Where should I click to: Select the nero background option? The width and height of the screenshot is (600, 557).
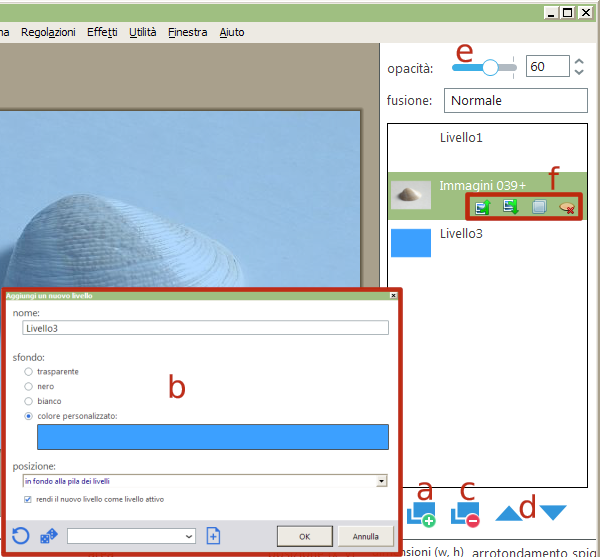[x=29, y=386]
